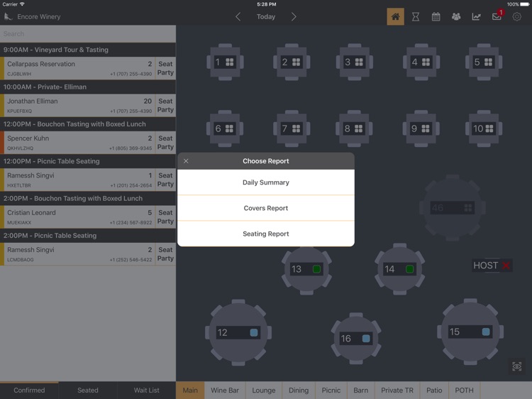Seat party for Cellarpass Reservation
Viewport: 532px width, 399px height.
click(165, 68)
